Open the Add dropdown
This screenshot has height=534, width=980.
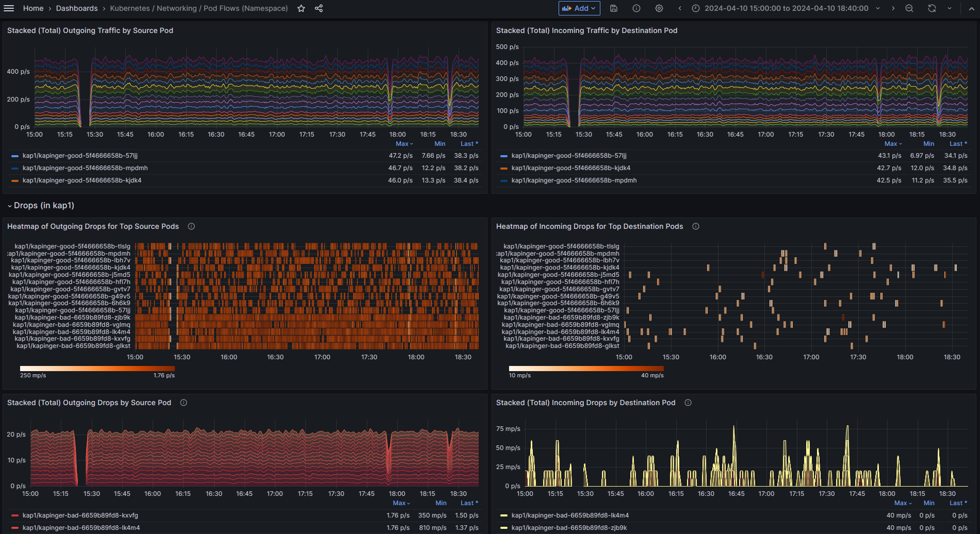pyautogui.click(x=580, y=8)
